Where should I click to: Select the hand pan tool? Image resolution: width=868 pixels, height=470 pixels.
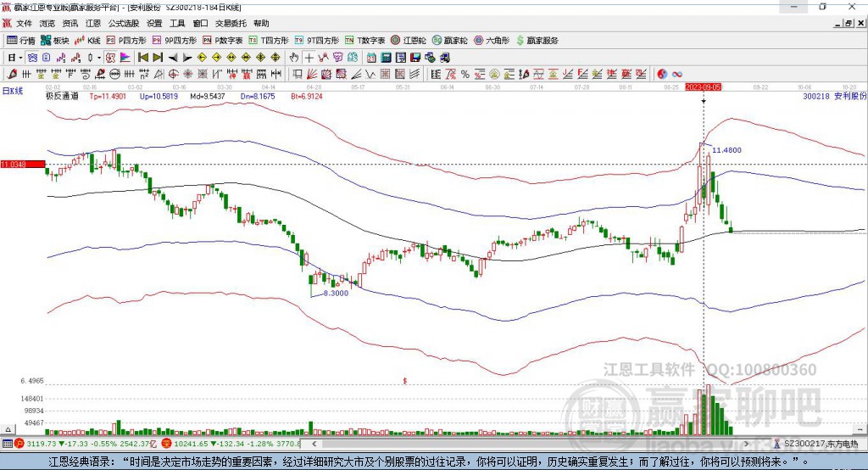294,58
